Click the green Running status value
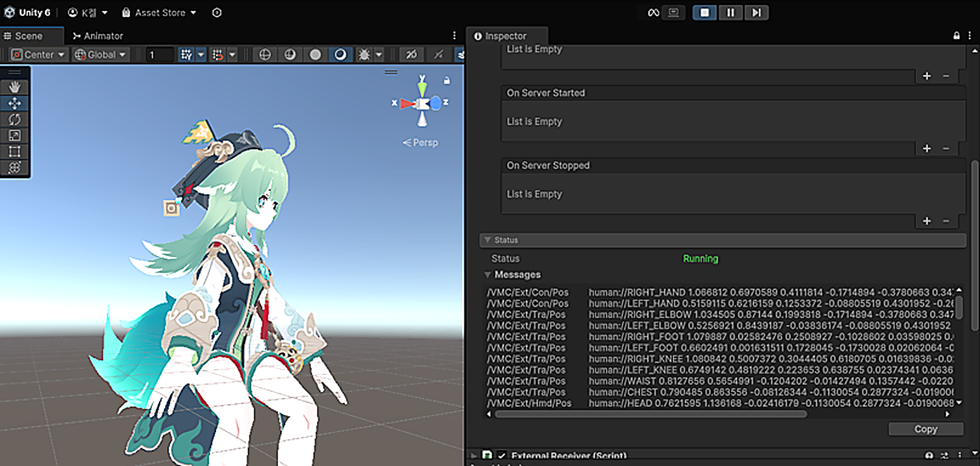 click(x=700, y=258)
